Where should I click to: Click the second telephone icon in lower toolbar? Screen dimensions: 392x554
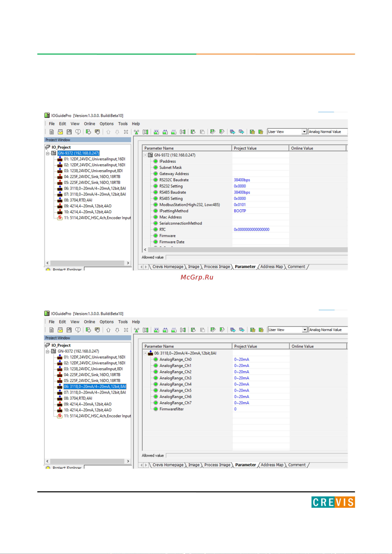pyautogui.click(x=261, y=330)
